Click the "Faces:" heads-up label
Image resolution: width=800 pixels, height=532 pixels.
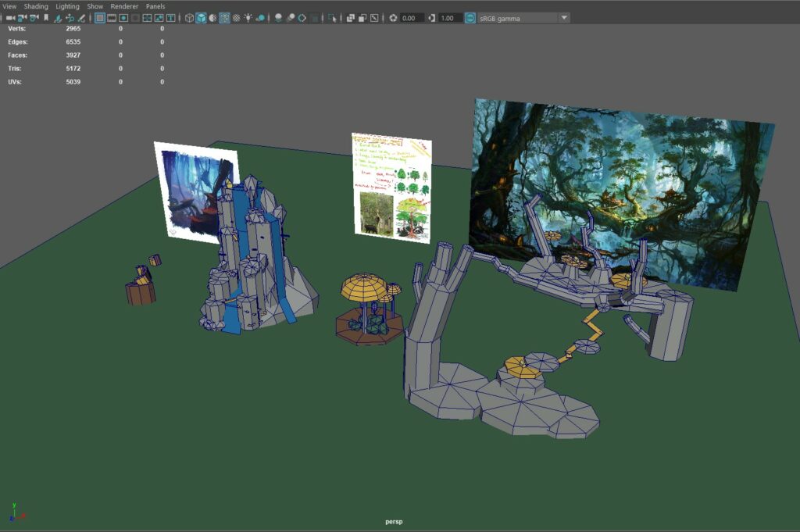(x=17, y=55)
